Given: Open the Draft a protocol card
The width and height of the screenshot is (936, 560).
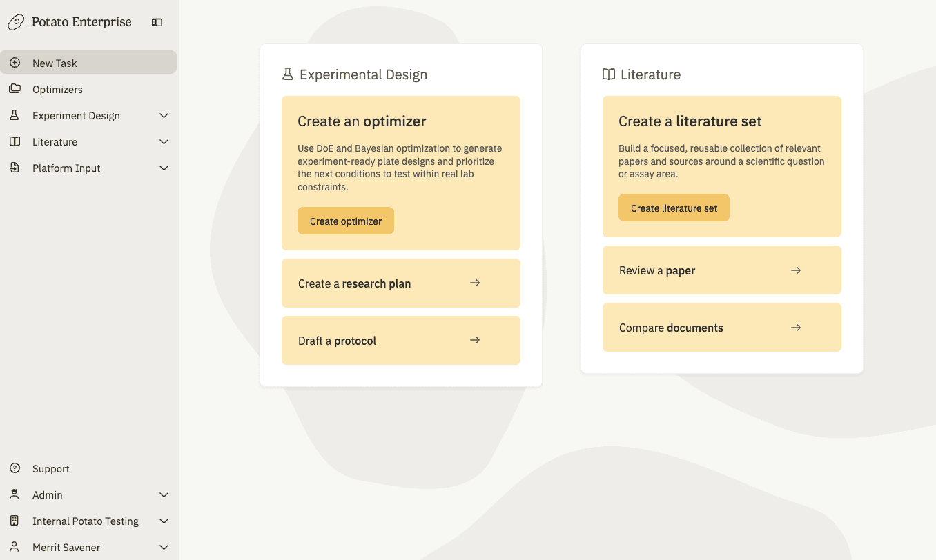Looking at the screenshot, I should click(x=401, y=340).
